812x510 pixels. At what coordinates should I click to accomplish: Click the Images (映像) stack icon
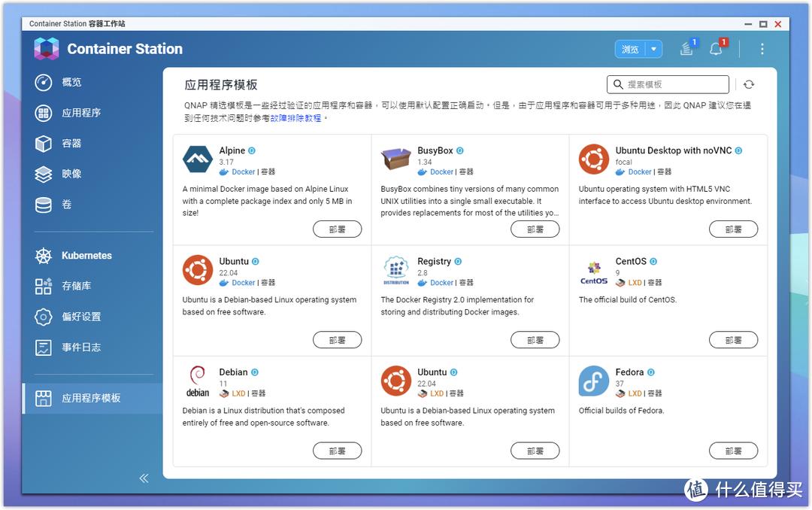44,174
